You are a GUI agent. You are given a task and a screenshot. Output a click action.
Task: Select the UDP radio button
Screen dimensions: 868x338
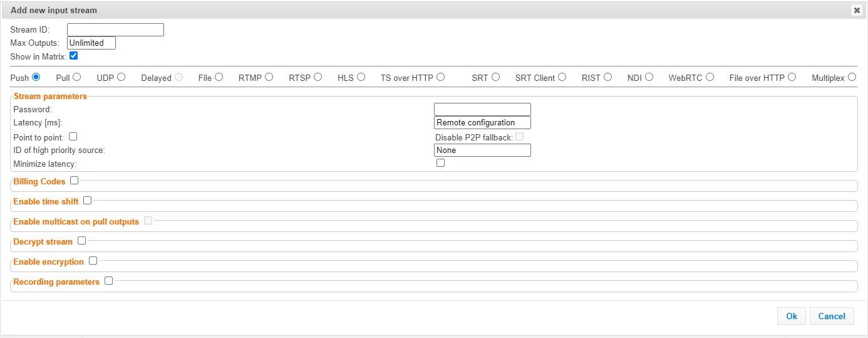click(x=121, y=77)
